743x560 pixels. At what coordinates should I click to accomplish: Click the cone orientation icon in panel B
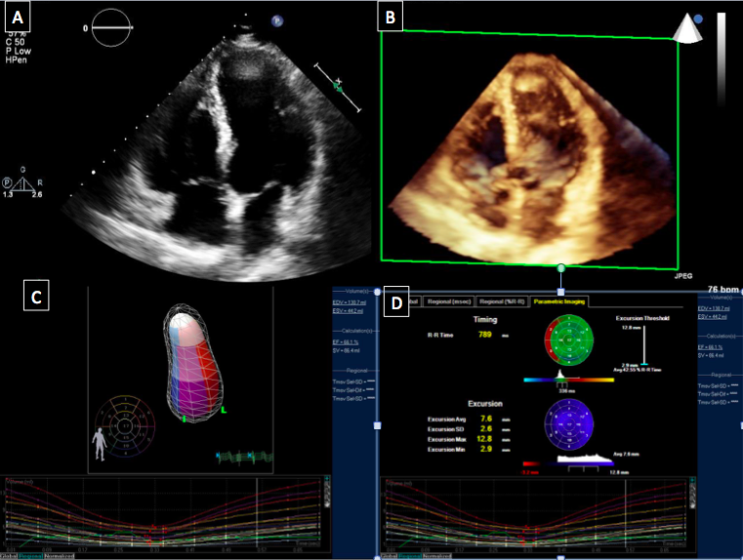pos(687,28)
